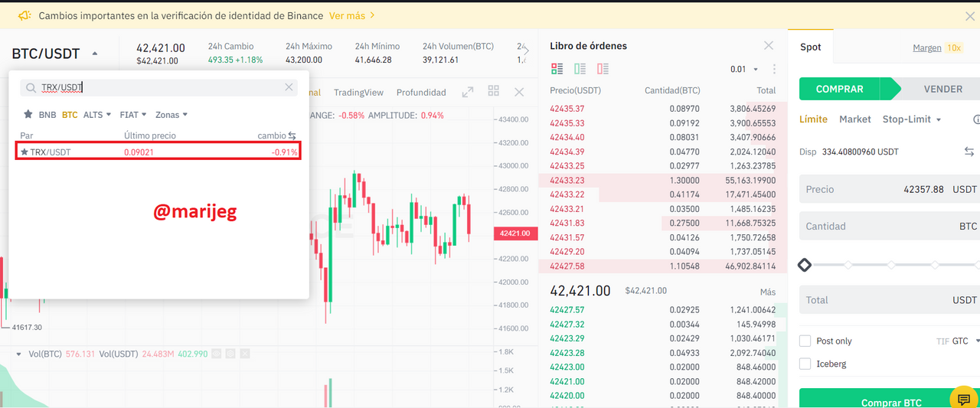Remove the volume indicator
The width and height of the screenshot is (980, 408).
click(x=245, y=354)
